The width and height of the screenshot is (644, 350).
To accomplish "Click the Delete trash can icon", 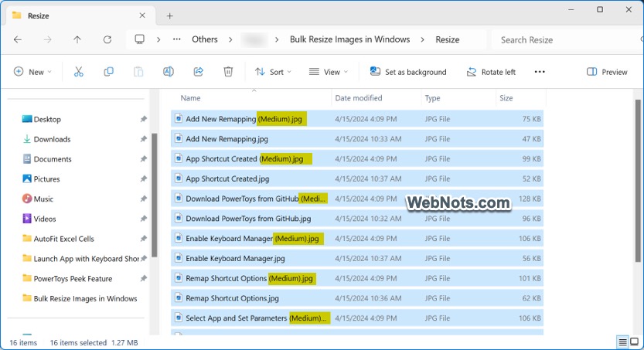I will [228, 72].
